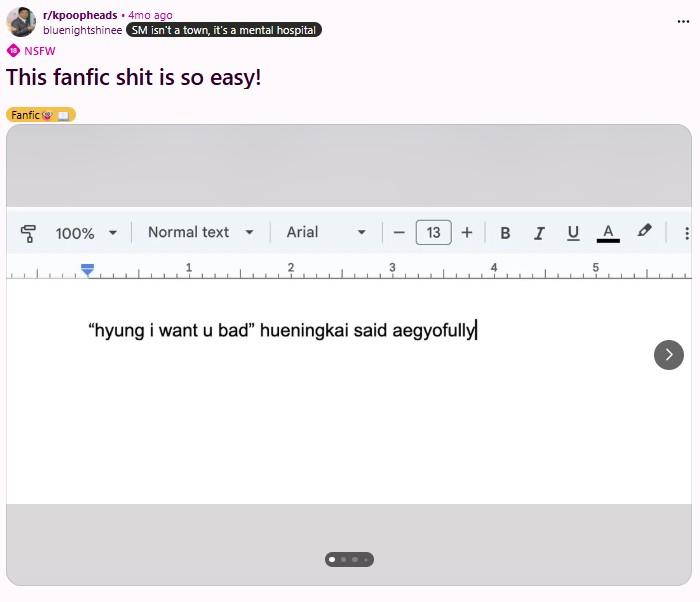Toggle bold formatting
Image resolution: width=700 pixels, height=602 pixels.
click(x=505, y=233)
